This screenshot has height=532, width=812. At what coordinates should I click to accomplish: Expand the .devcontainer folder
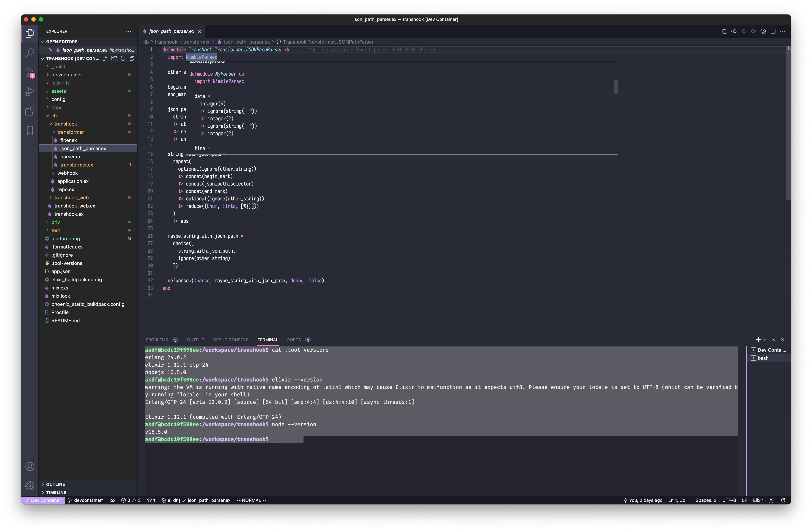coord(67,74)
